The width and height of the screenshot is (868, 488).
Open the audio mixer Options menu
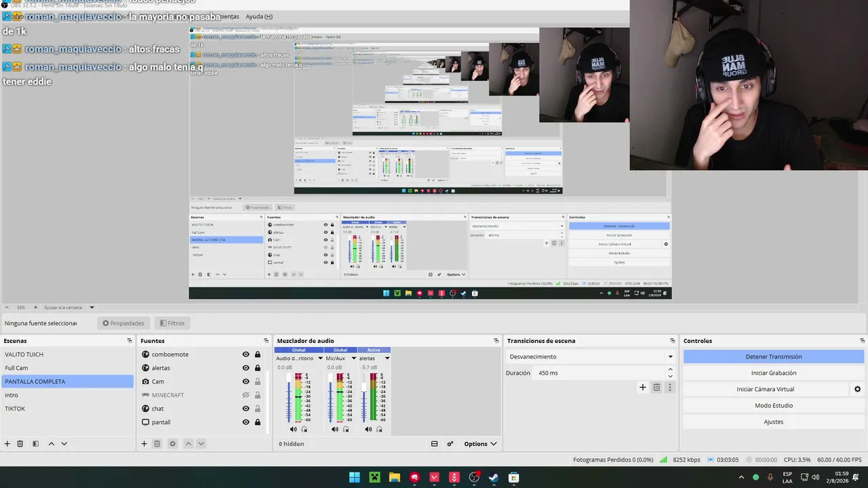[x=480, y=444]
